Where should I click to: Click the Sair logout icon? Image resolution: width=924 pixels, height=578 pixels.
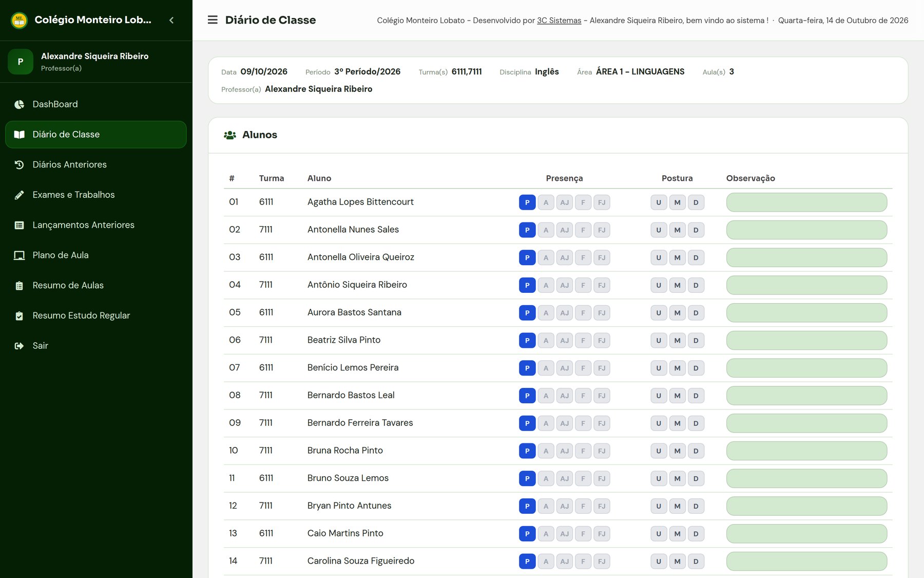pos(19,346)
